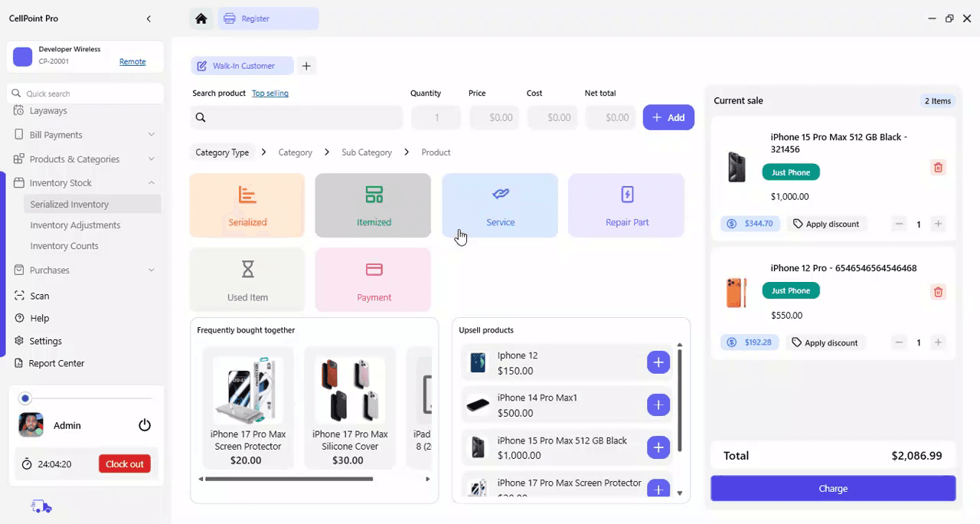Viewport: 980px width, 524px height.
Task: Add a new customer tab with plus
Action: [x=306, y=66]
